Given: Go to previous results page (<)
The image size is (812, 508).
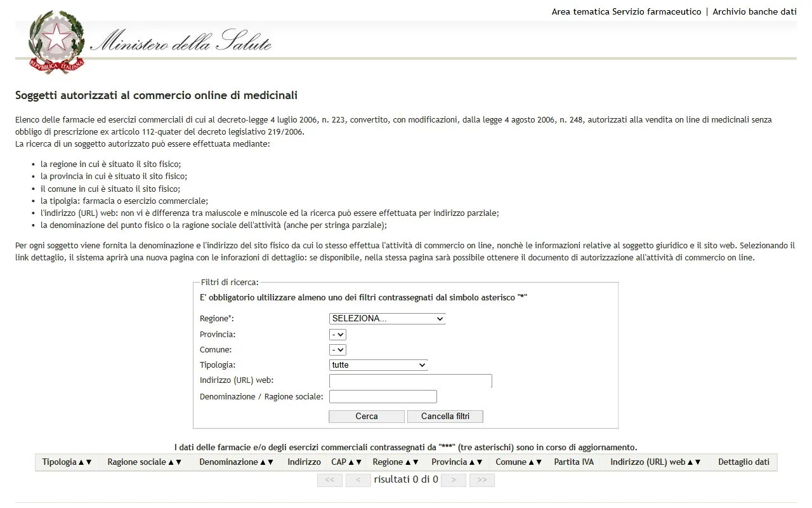Looking at the screenshot, I should coord(358,480).
